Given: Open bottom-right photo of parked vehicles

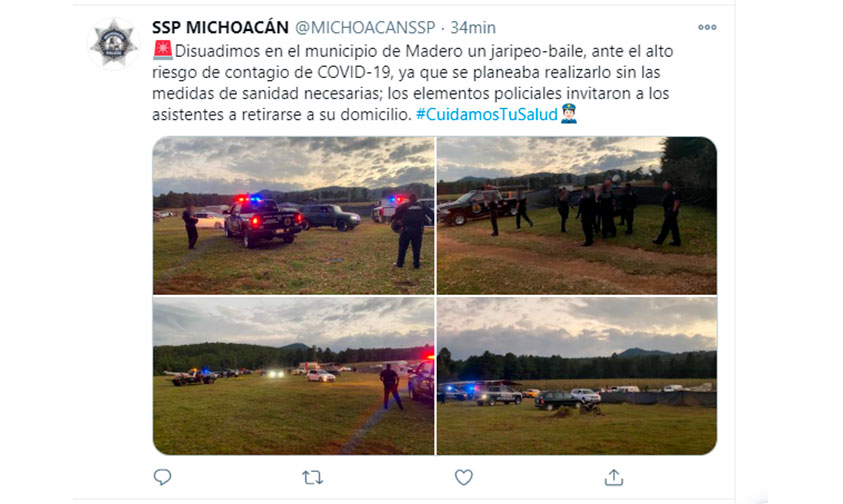Looking at the screenshot, I should pyautogui.click(x=576, y=376).
